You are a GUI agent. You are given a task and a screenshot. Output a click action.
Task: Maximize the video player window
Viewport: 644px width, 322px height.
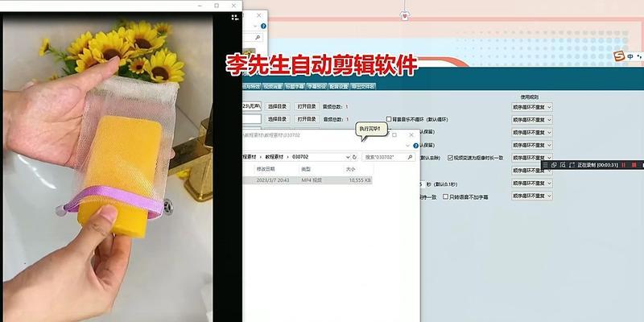tap(217, 6)
